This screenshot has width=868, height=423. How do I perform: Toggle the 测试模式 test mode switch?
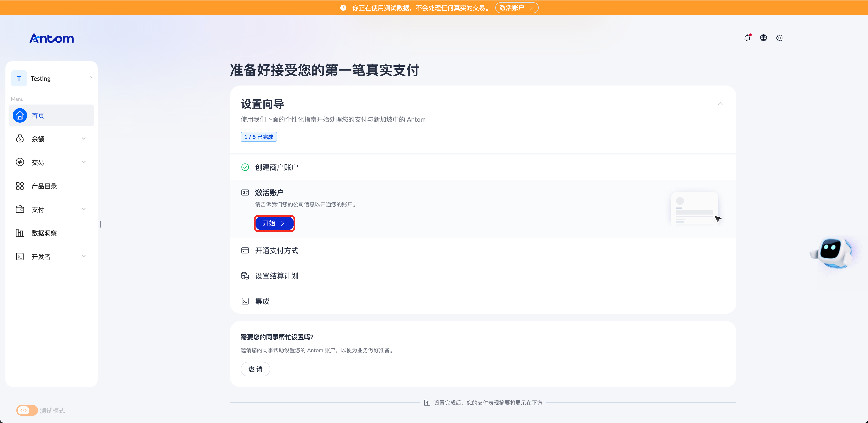coord(27,410)
